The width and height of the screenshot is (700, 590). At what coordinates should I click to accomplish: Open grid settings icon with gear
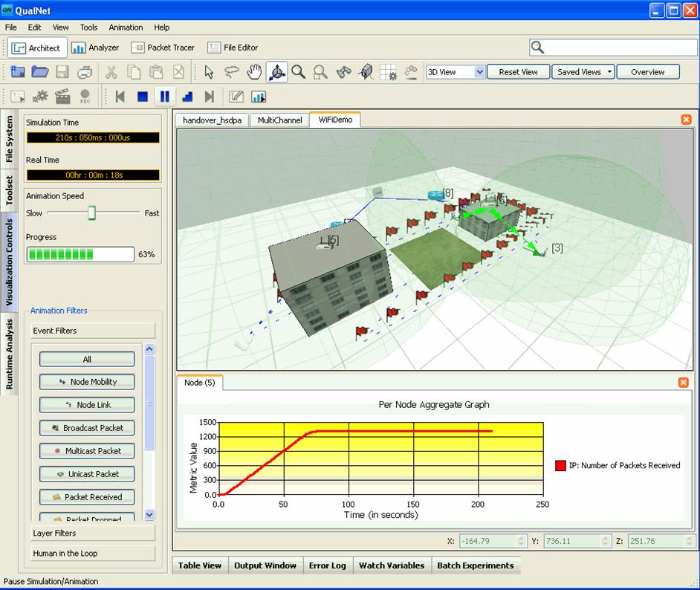point(389,72)
